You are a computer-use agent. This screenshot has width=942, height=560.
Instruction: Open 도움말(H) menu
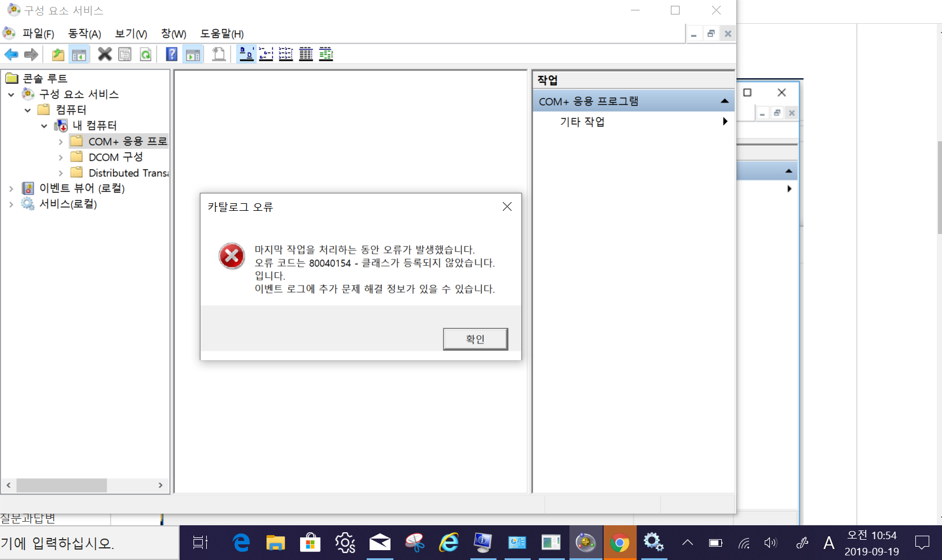pos(222,34)
